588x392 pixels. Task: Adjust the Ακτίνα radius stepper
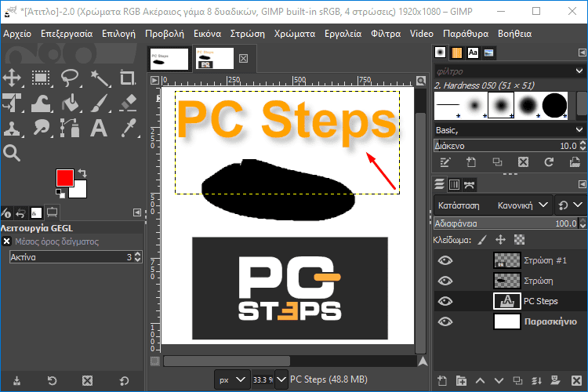click(138, 257)
